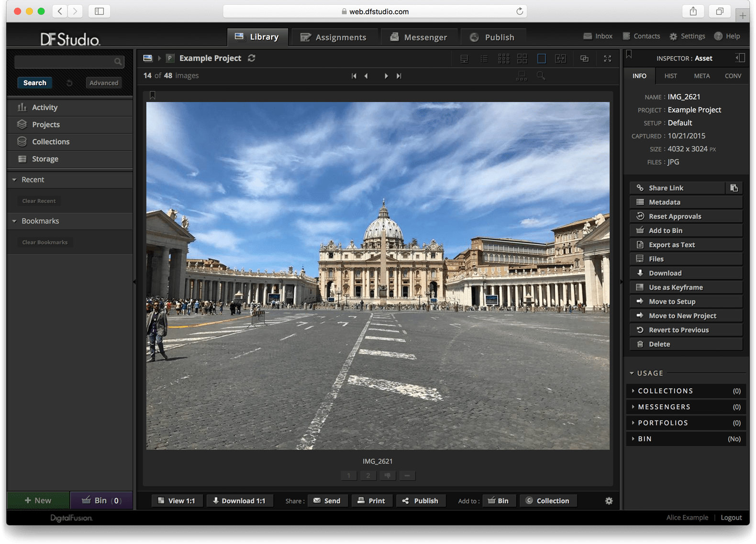The width and height of the screenshot is (756, 544).
Task: Collapse the Bookmarks section
Action: coord(14,221)
